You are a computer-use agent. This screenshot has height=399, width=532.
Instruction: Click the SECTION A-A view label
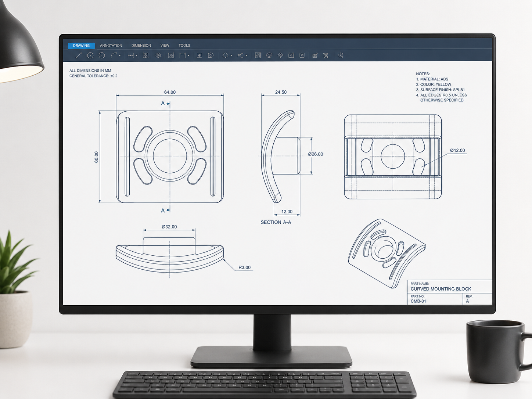pyautogui.click(x=276, y=222)
